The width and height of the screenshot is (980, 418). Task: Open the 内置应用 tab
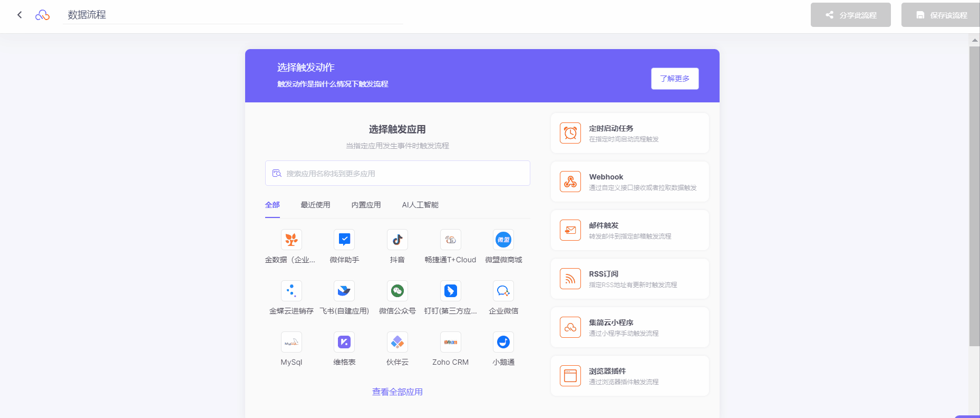coord(366,205)
